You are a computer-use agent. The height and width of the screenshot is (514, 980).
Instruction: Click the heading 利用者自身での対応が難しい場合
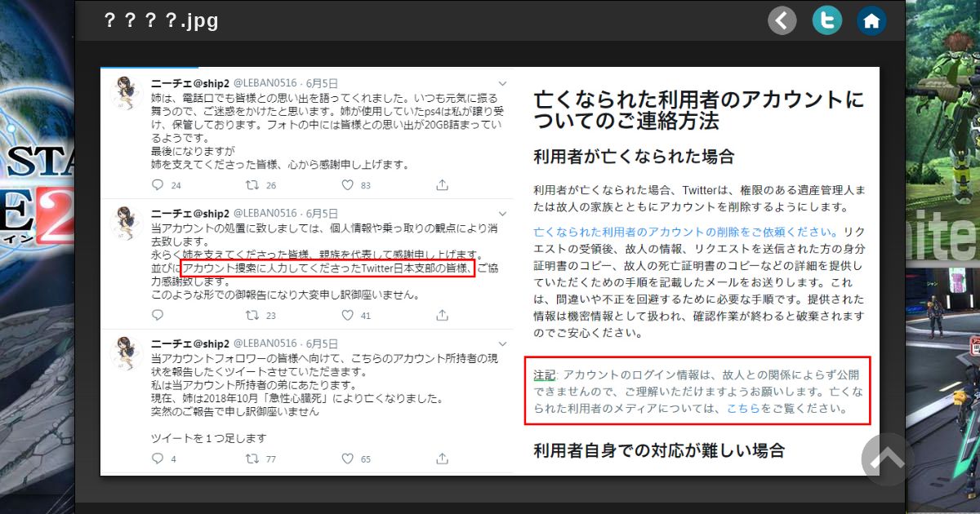click(659, 450)
